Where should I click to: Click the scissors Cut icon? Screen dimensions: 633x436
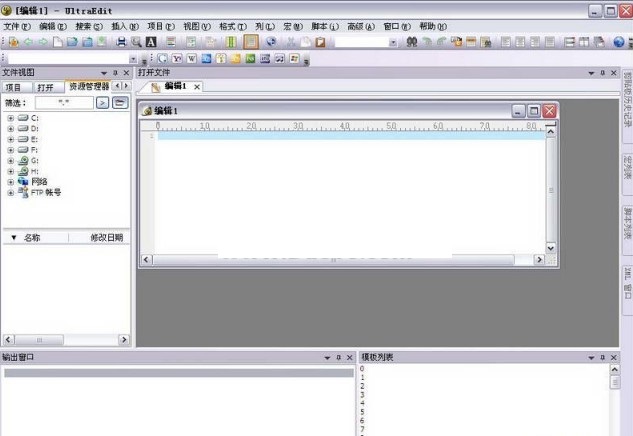click(x=291, y=42)
